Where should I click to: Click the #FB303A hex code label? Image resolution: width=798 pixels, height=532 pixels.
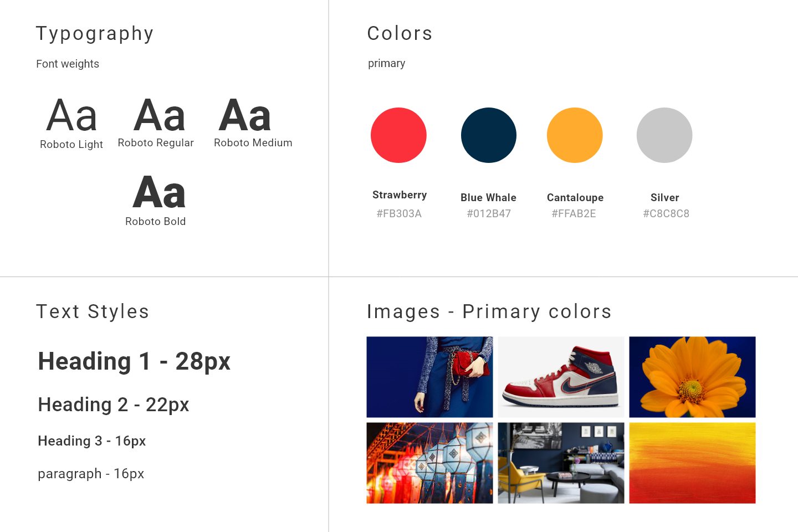tap(399, 214)
